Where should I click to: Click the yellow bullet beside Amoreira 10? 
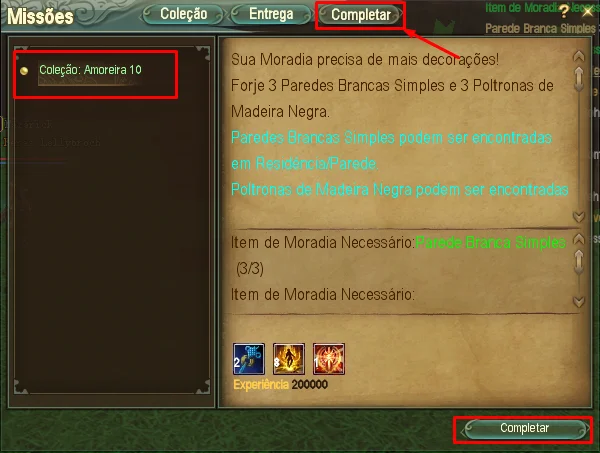24,71
